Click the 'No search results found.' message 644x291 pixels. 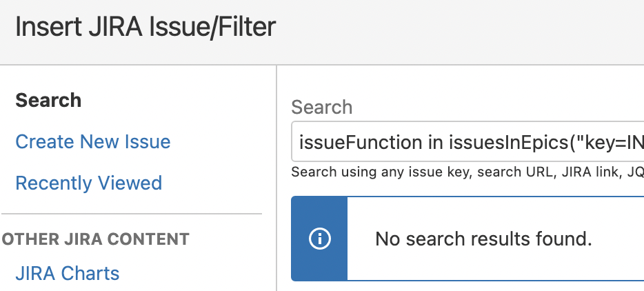[x=483, y=239]
